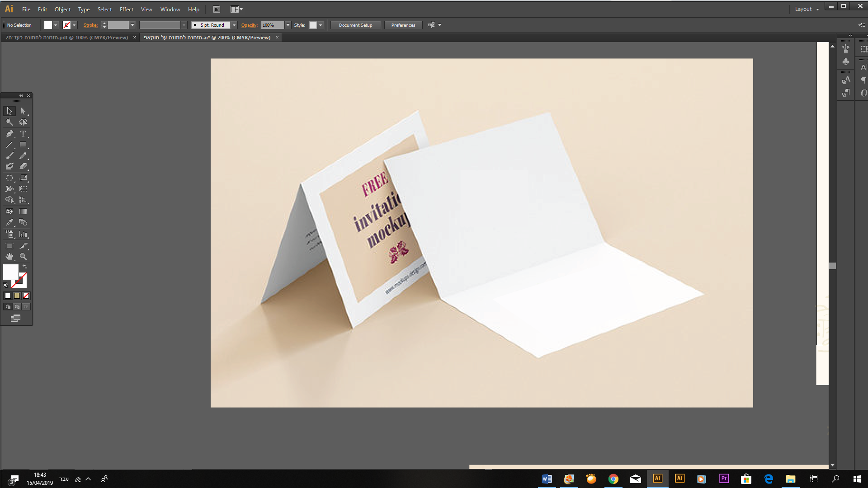Switch to the 100% CMYK pdf document tab
868x488 pixels.
pos(68,38)
